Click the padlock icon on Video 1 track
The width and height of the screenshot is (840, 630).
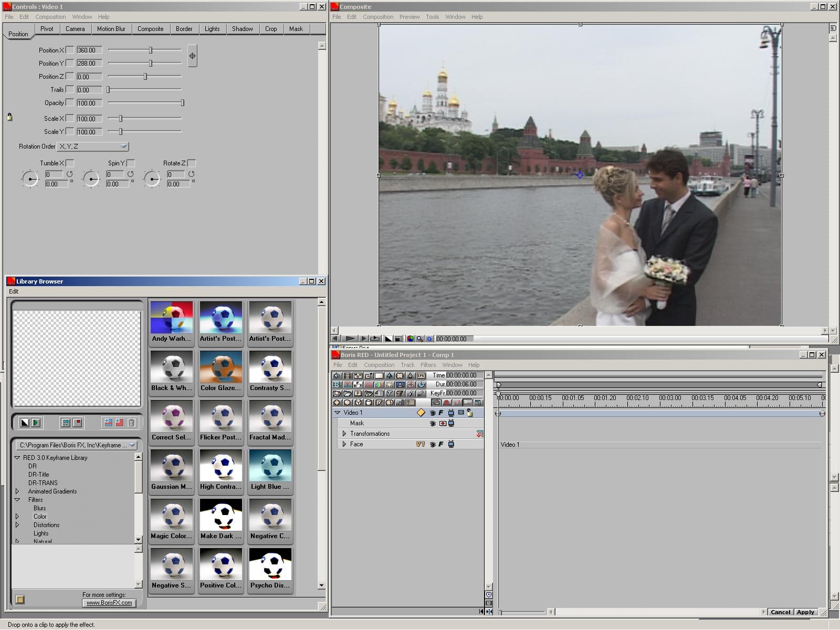click(x=469, y=413)
